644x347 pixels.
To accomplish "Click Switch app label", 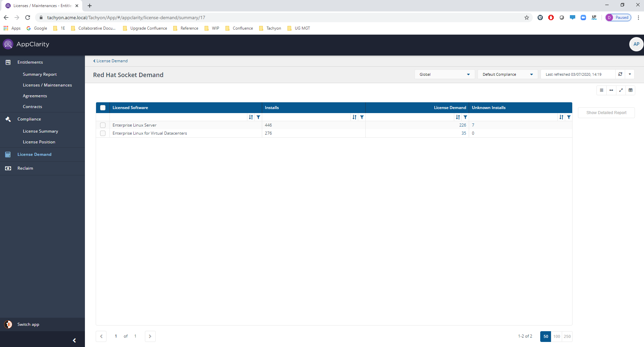I will point(28,324).
